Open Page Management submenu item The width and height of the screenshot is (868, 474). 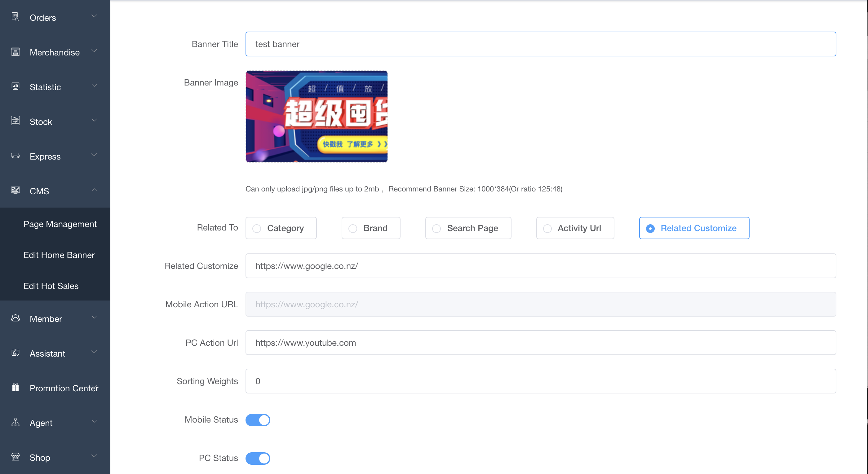60,224
